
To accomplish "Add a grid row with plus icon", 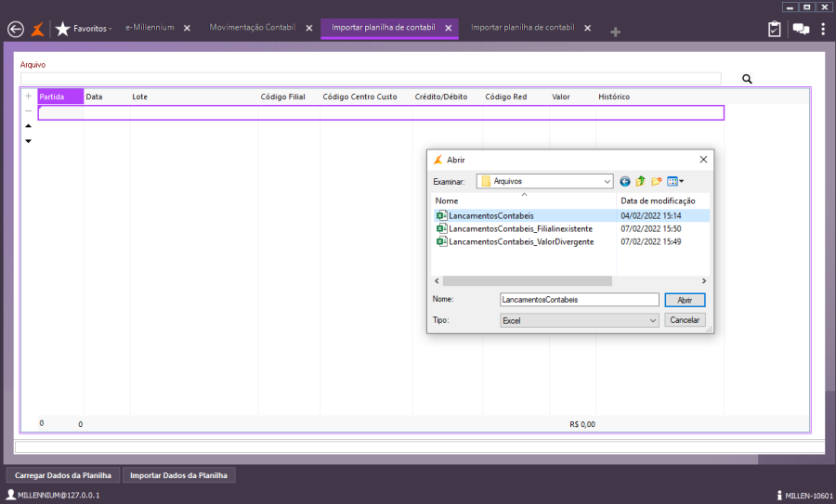I will click(28, 96).
